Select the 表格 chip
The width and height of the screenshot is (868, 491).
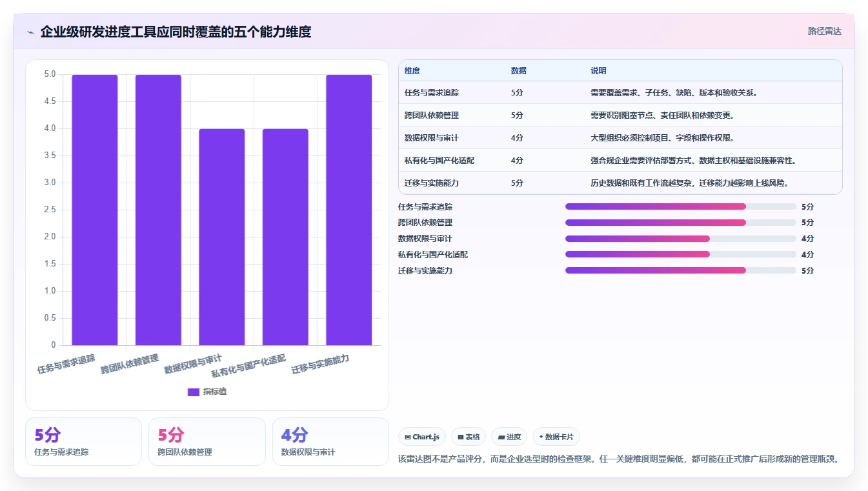tap(469, 437)
